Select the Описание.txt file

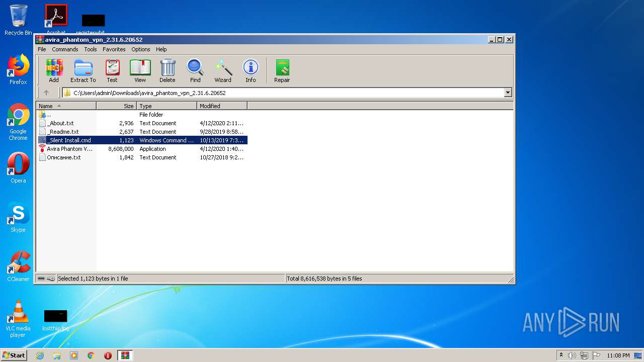tap(142, 157)
